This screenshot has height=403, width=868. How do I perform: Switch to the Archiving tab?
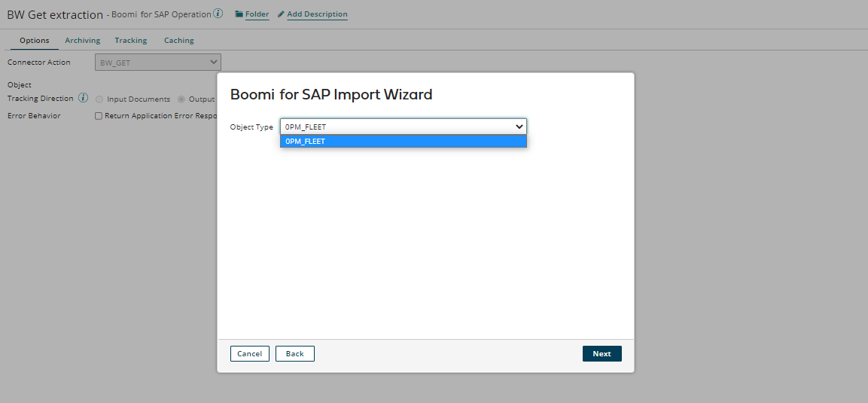coord(82,41)
